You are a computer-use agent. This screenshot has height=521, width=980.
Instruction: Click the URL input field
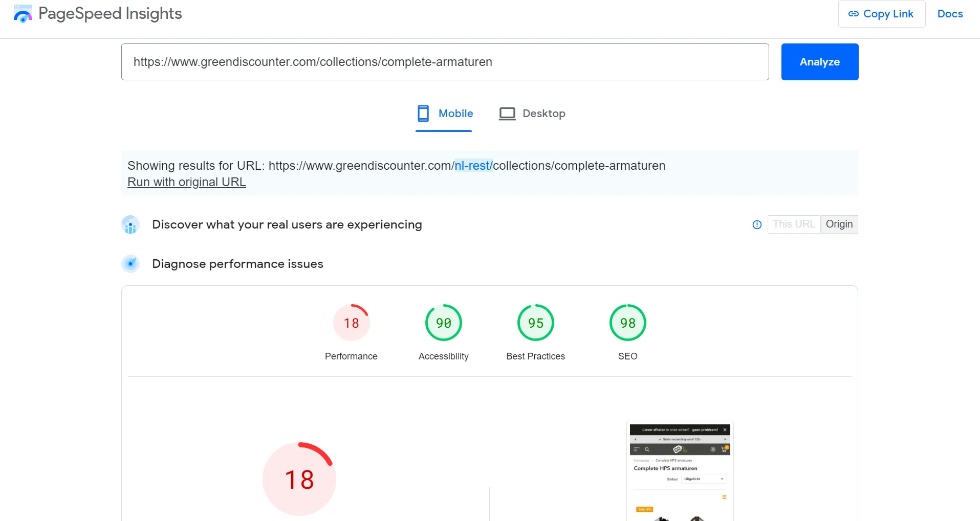(x=445, y=62)
